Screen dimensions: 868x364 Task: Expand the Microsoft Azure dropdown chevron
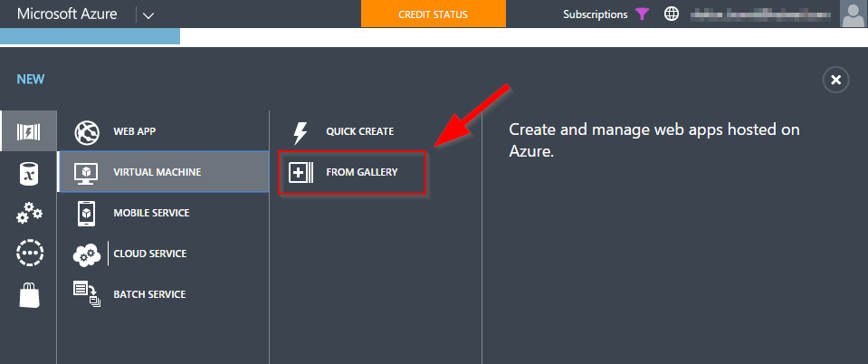click(148, 15)
